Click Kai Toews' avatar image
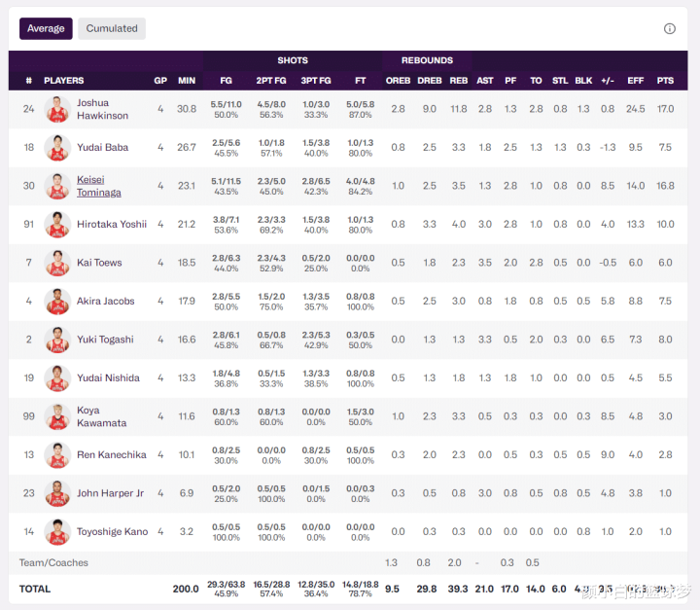700x610 pixels. pos(57,264)
